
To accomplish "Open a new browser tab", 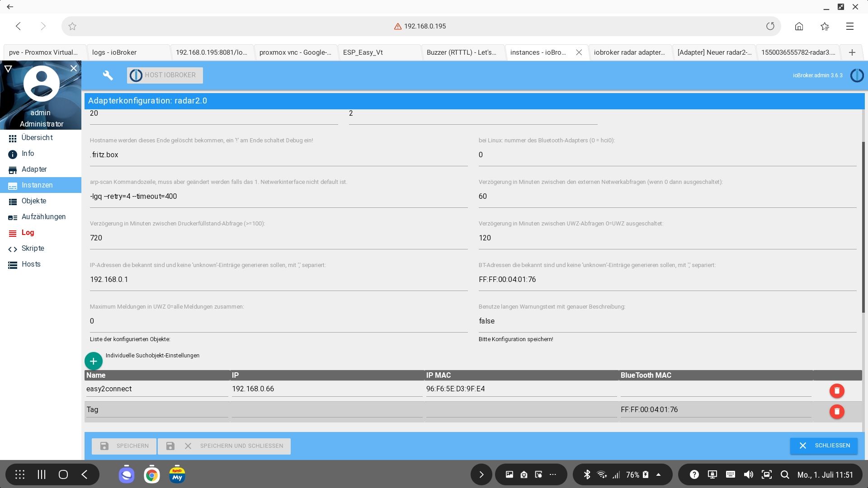I will coord(852,52).
